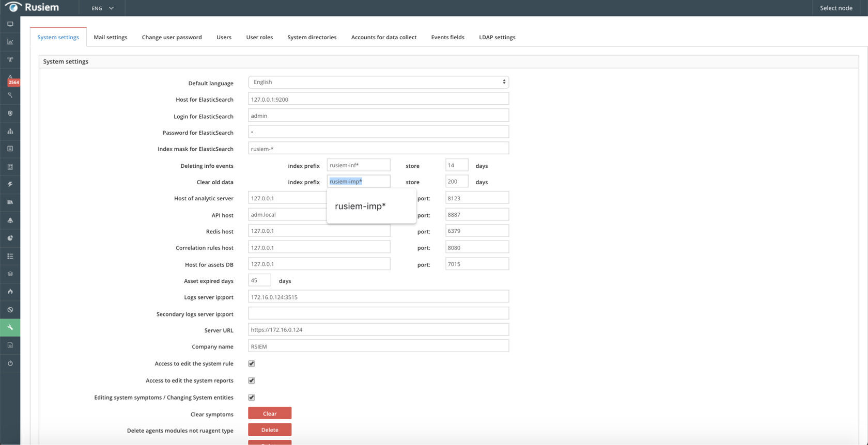Click the prohibited circle sidebar icon
Screen dimensions: 868x445
[x=10, y=310]
